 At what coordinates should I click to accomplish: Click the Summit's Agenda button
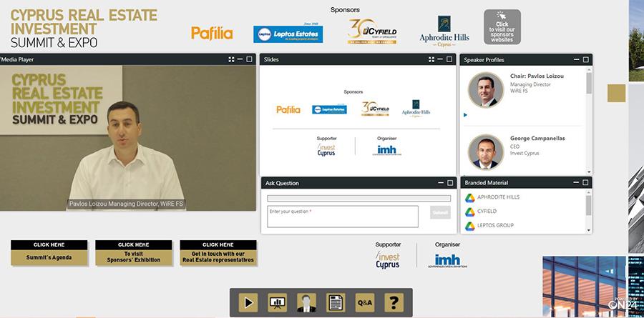49,253
